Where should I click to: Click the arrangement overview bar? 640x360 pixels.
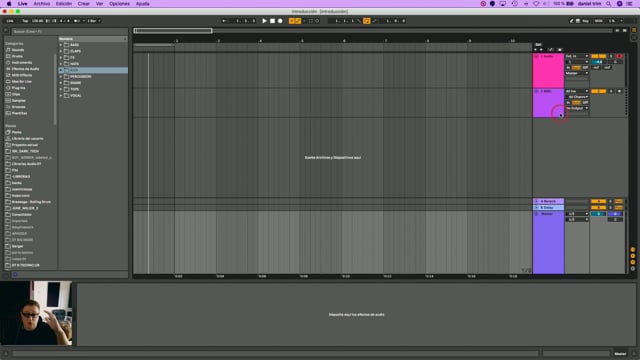pyautogui.click(x=373, y=31)
